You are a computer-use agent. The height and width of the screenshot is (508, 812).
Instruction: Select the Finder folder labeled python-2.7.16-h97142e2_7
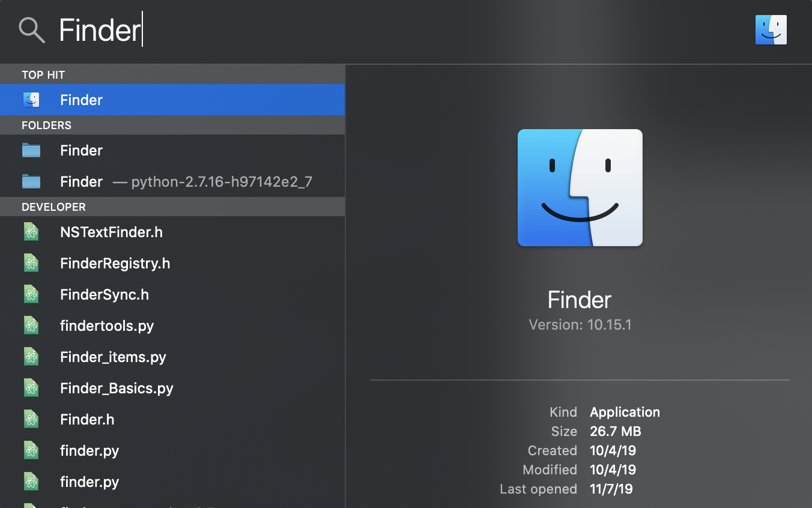(x=172, y=181)
